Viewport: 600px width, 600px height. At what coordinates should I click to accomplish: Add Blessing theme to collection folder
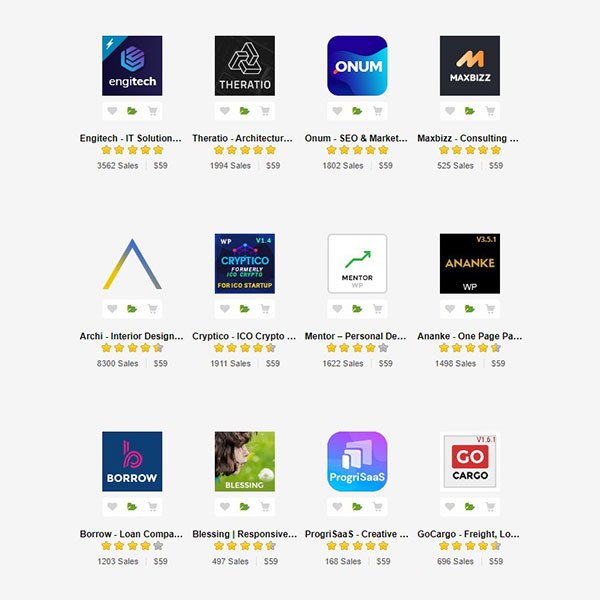coord(245,507)
